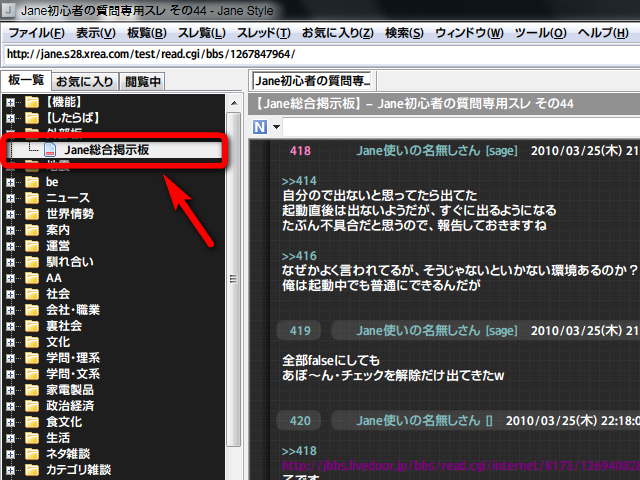Screen dimensions: 640x480
Task: Click post number 420
Action: 300,420
